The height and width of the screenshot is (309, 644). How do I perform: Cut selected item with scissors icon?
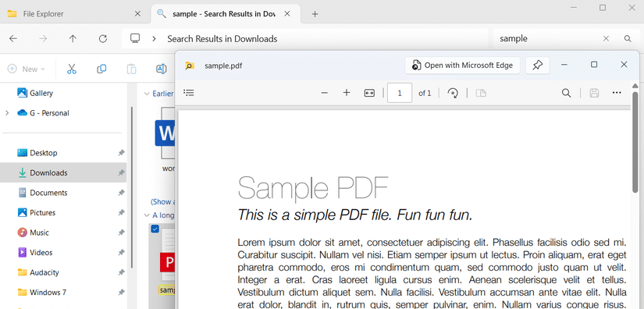pyautogui.click(x=72, y=69)
